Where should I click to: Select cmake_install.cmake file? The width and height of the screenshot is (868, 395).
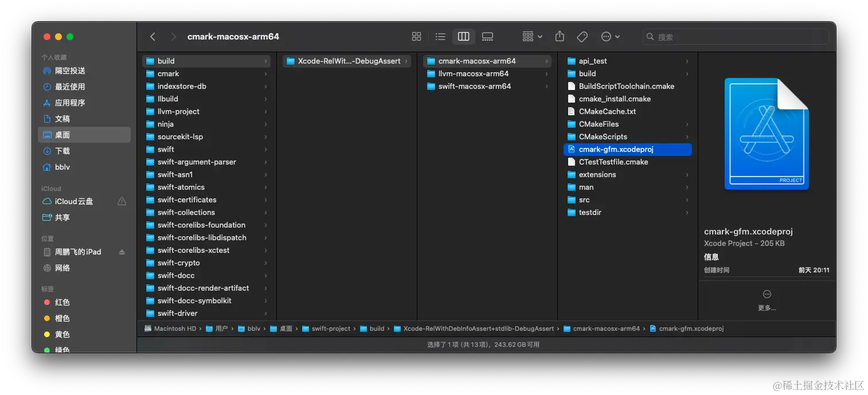click(628, 99)
